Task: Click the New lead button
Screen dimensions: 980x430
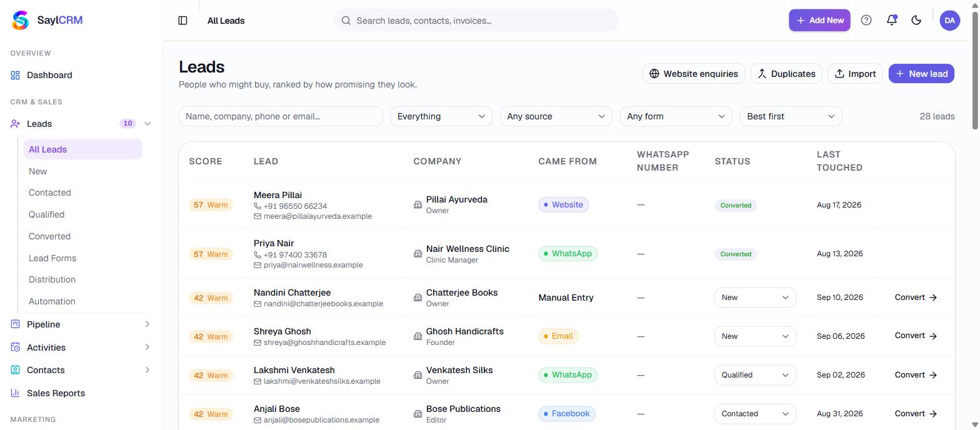Action: [x=921, y=74]
